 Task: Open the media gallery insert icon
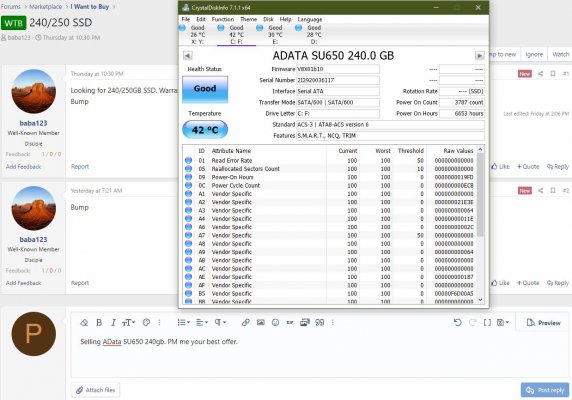(305, 322)
